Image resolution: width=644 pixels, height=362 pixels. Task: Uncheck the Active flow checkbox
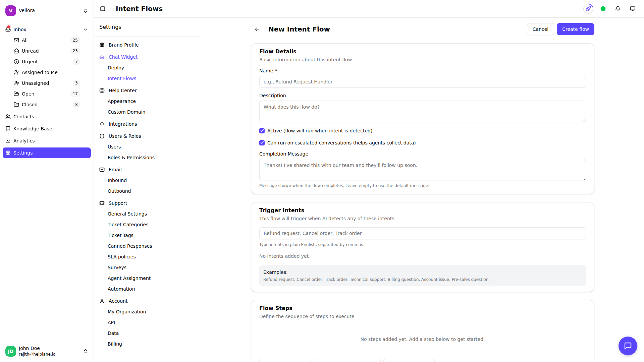(262, 131)
